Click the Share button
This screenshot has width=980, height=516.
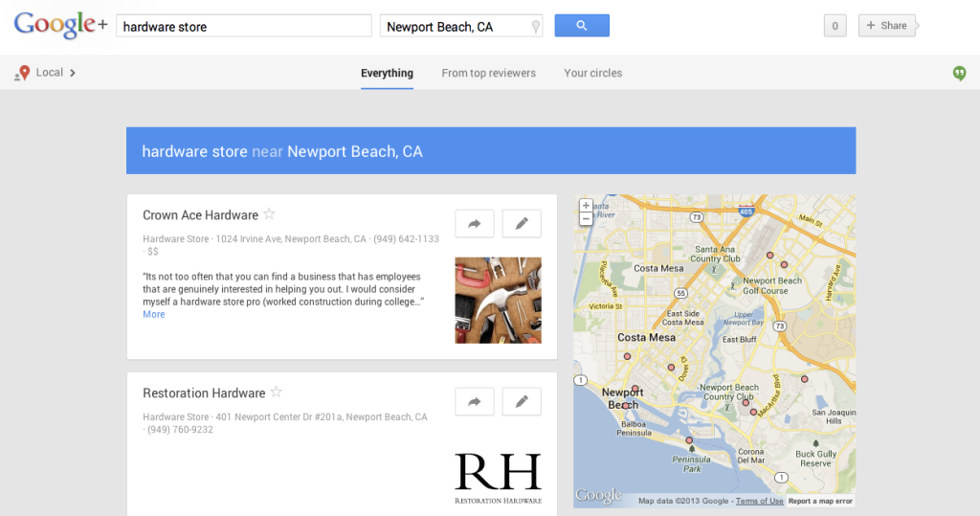tap(887, 26)
